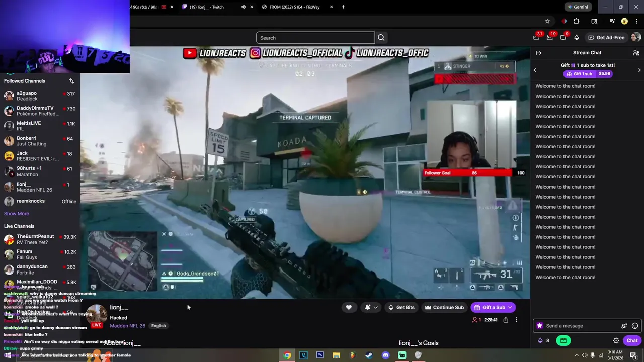Click the Gemini button in the title bar

(577, 7)
